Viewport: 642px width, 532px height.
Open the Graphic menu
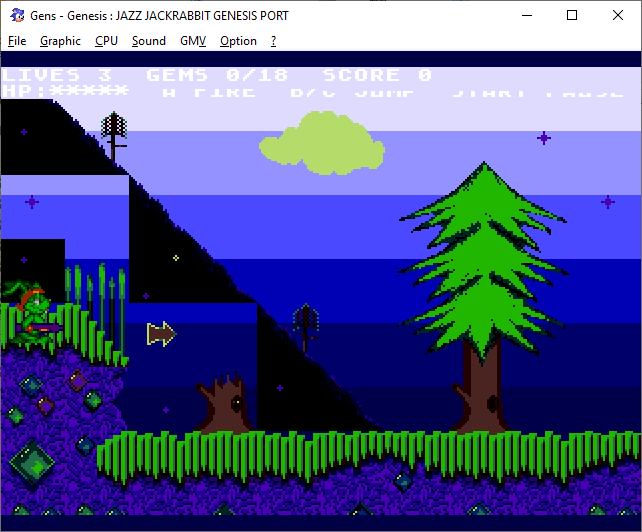[60, 41]
